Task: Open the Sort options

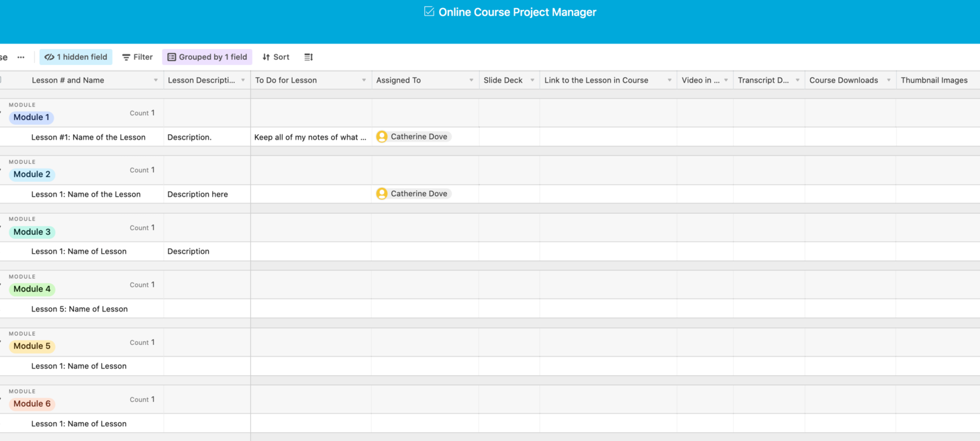Action: tap(276, 57)
